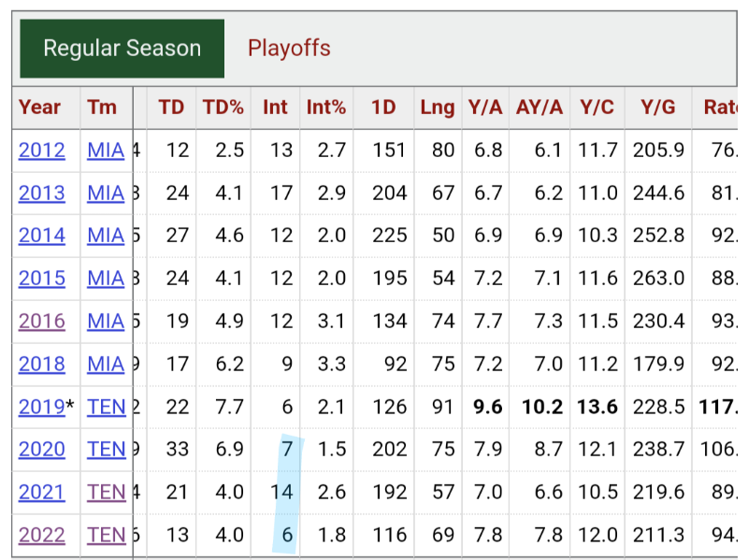This screenshot has height=560, width=748.
Task: Sort by the Y/G column header
Action: [658, 108]
